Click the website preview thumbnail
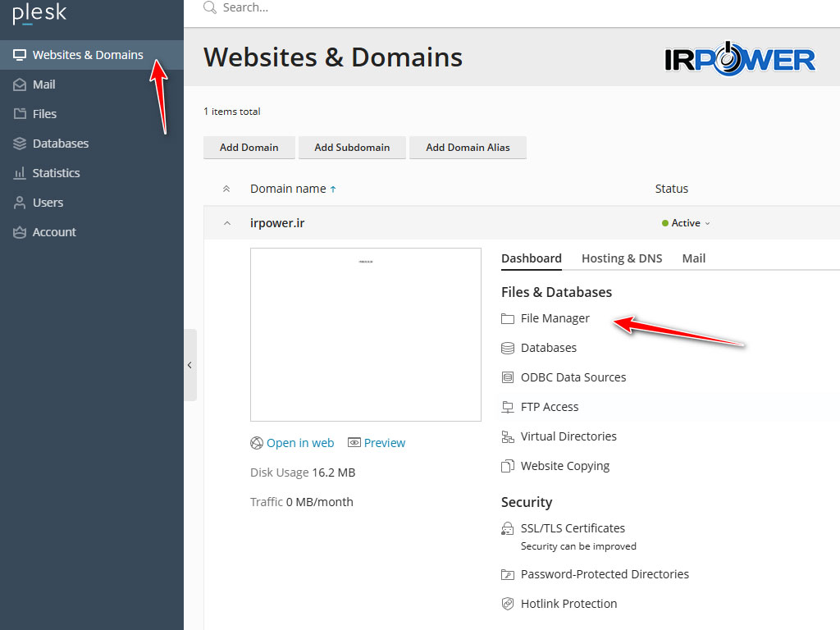The image size is (840, 630). tap(365, 335)
